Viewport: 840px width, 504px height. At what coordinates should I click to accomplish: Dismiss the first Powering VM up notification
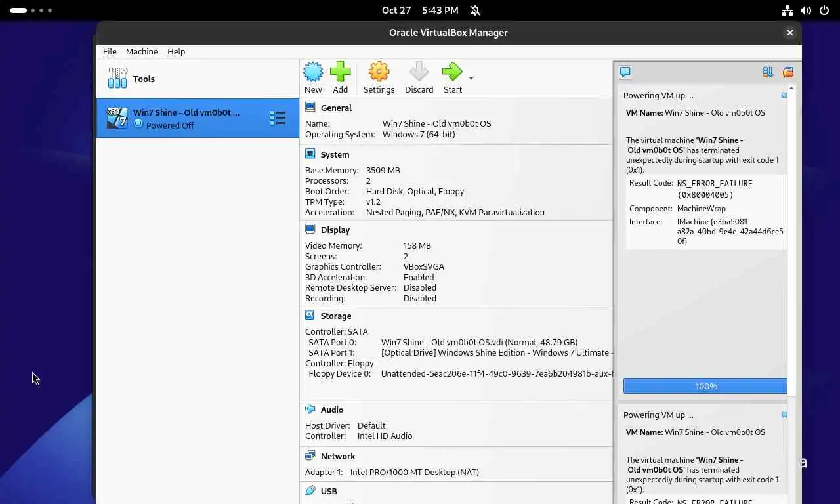click(784, 95)
